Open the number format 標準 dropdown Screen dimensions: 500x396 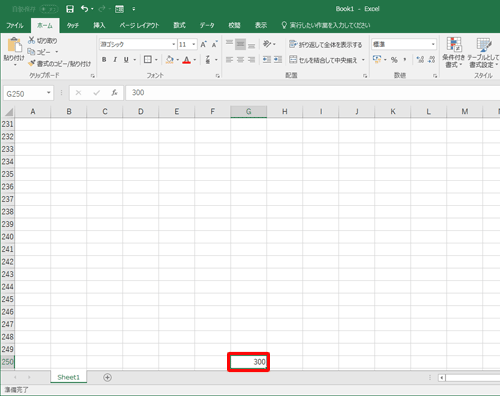pos(433,44)
